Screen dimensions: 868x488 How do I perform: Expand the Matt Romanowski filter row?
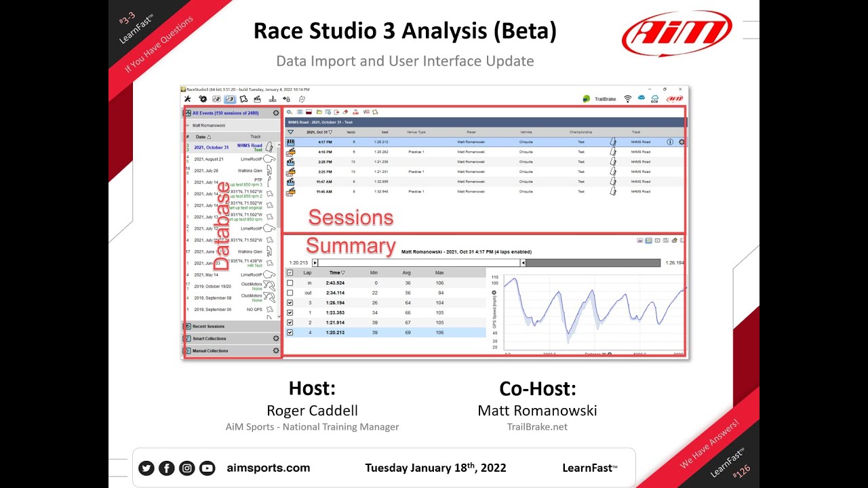231,125
